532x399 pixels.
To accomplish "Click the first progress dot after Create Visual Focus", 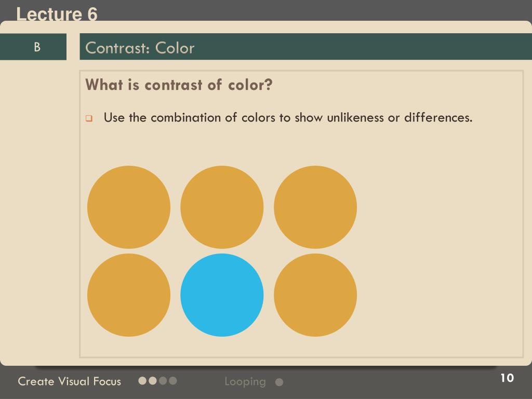I will click(142, 381).
